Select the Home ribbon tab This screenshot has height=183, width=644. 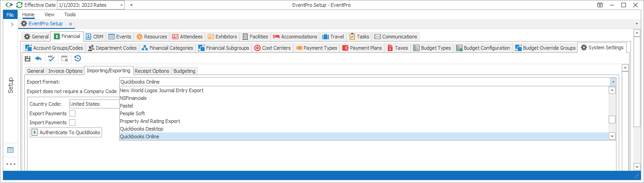coord(28,14)
